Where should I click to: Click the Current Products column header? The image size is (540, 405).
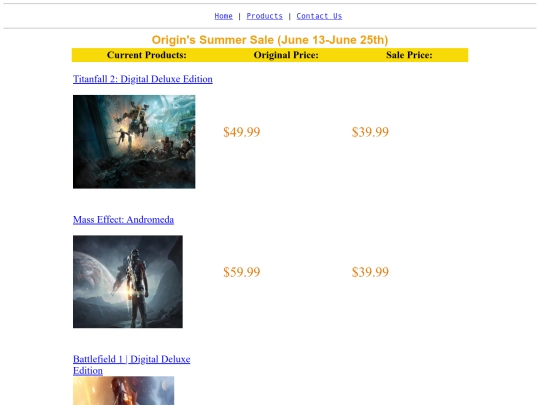147,55
